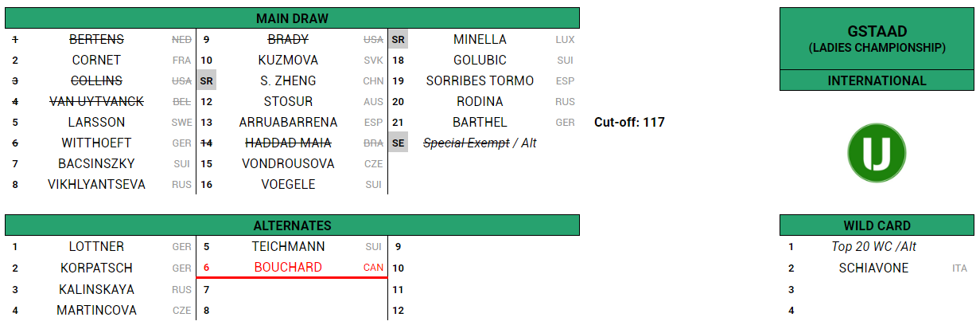Click the SE badge for Special Exempt
This screenshot has height=329, width=980.
coord(398,143)
